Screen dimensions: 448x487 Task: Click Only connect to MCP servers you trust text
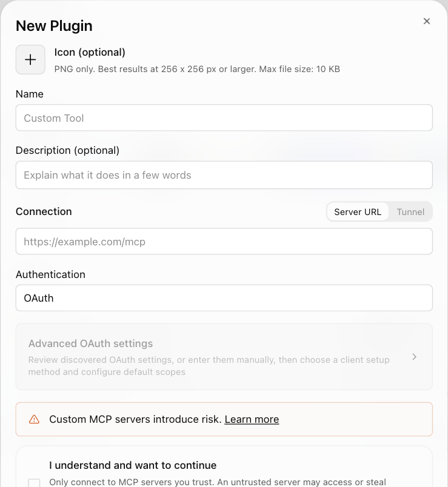pyautogui.click(x=218, y=482)
